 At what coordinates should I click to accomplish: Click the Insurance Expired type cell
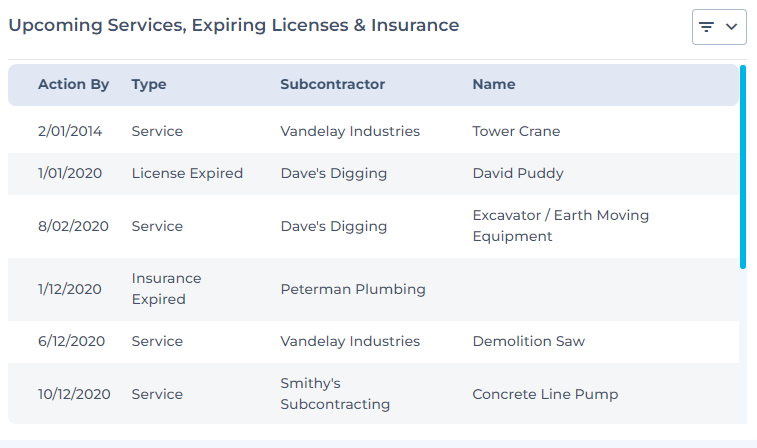pos(167,289)
